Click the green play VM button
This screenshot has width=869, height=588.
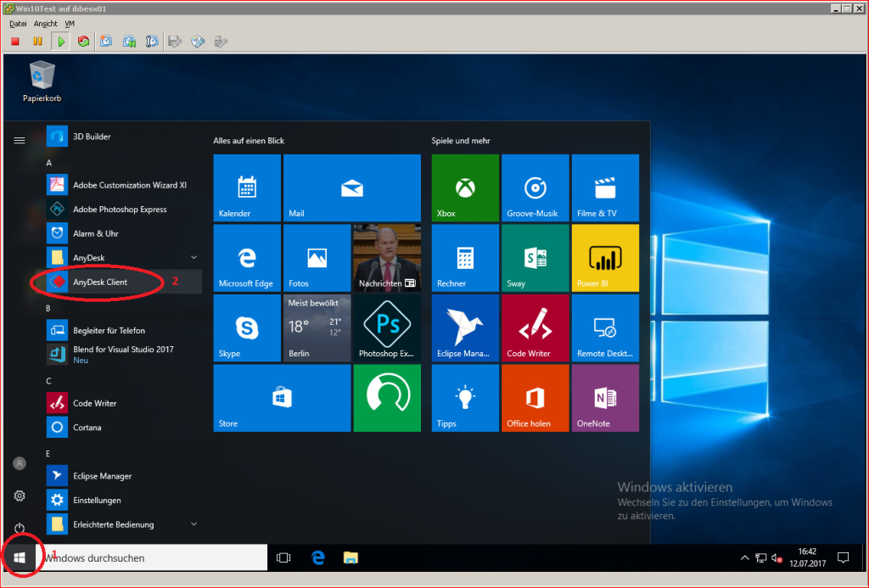[60, 42]
